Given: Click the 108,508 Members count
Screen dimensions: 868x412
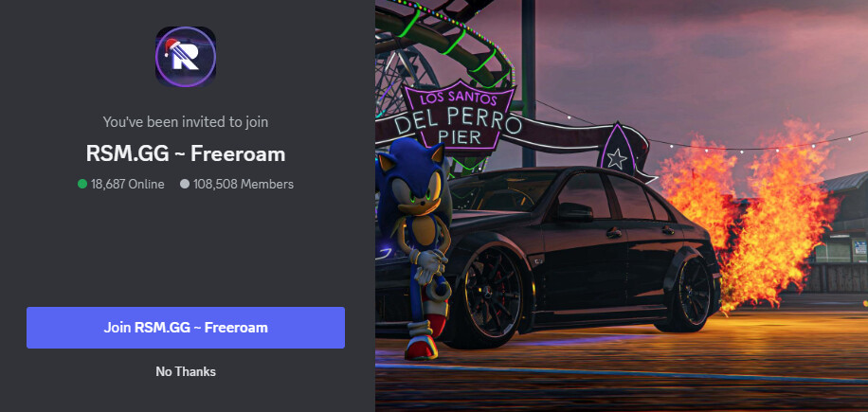Looking at the screenshot, I should click(244, 184).
